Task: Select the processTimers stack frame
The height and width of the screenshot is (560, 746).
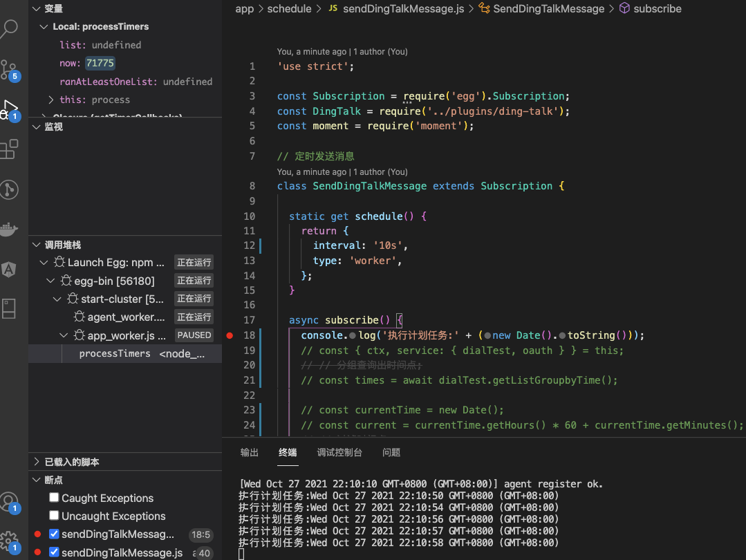Action: 125,353
